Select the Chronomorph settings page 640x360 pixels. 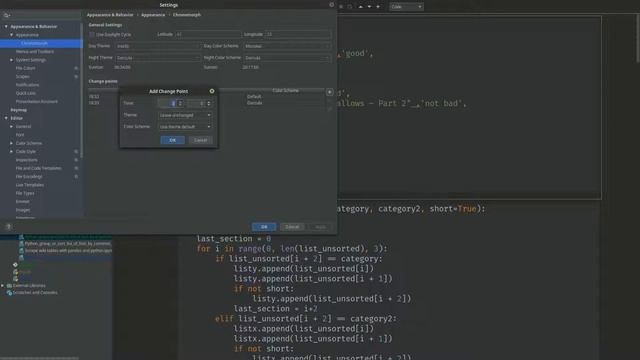[x=35, y=43]
